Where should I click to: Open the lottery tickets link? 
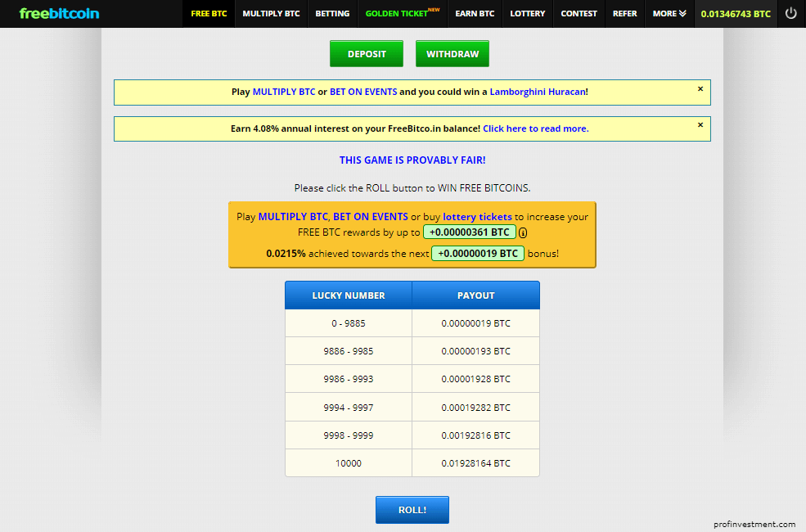click(x=477, y=217)
